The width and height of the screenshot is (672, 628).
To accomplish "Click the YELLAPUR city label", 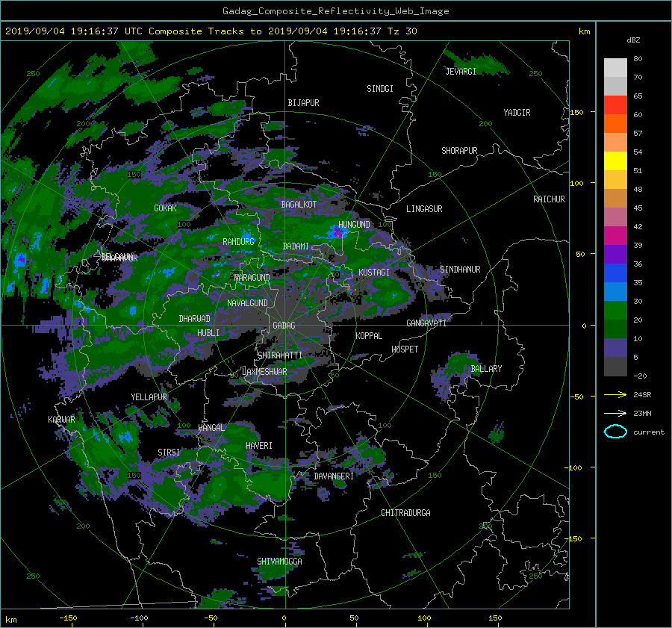I will (149, 397).
